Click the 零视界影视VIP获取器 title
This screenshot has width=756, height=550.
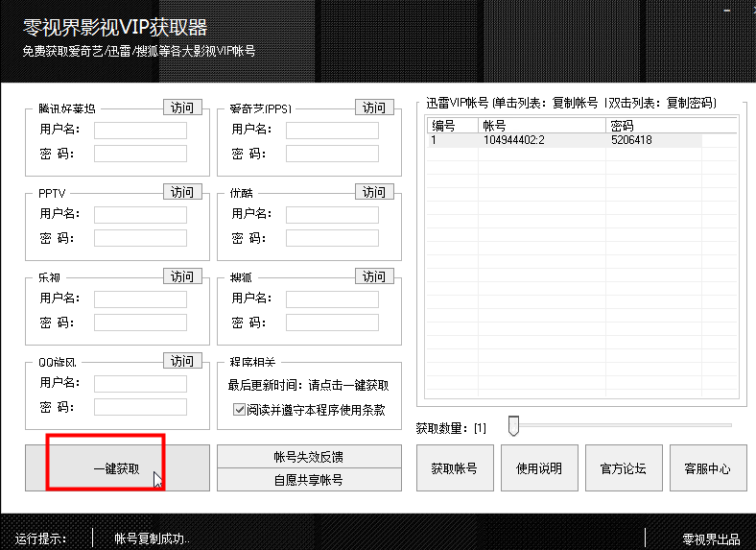coord(115,28)
